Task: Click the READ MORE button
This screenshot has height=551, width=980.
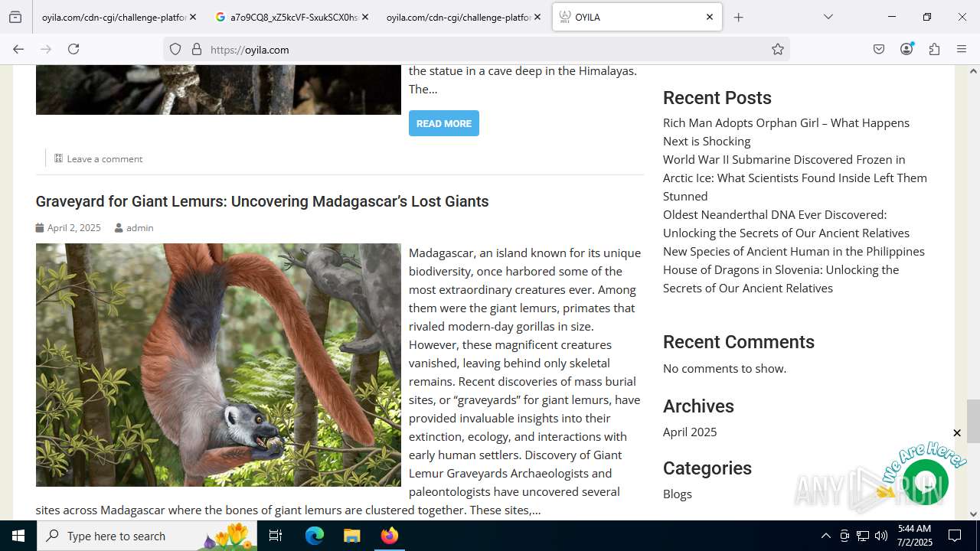Action: pyautogui.click(x=444, y=123)
